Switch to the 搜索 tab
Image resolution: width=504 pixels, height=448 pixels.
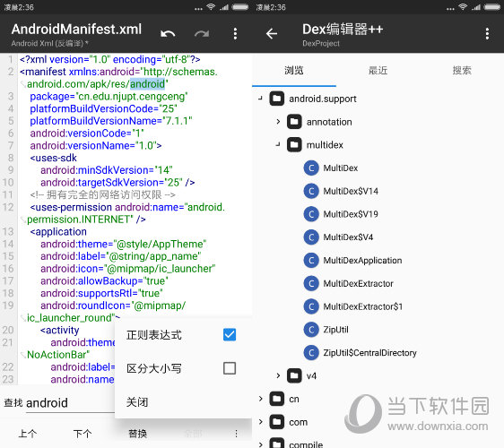click(x=462, y=70)
